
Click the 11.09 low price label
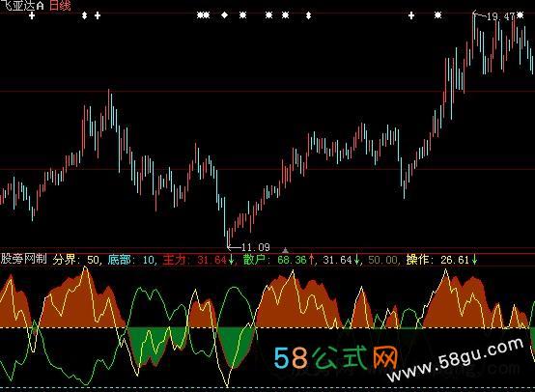pos(256,247)
